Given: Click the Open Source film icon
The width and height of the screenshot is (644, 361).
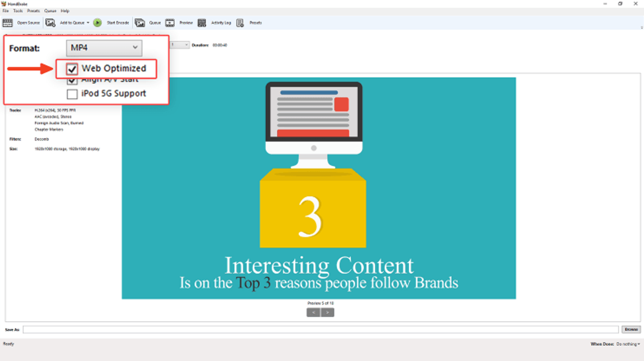Looking at the screenshot, I should [7, 23].
